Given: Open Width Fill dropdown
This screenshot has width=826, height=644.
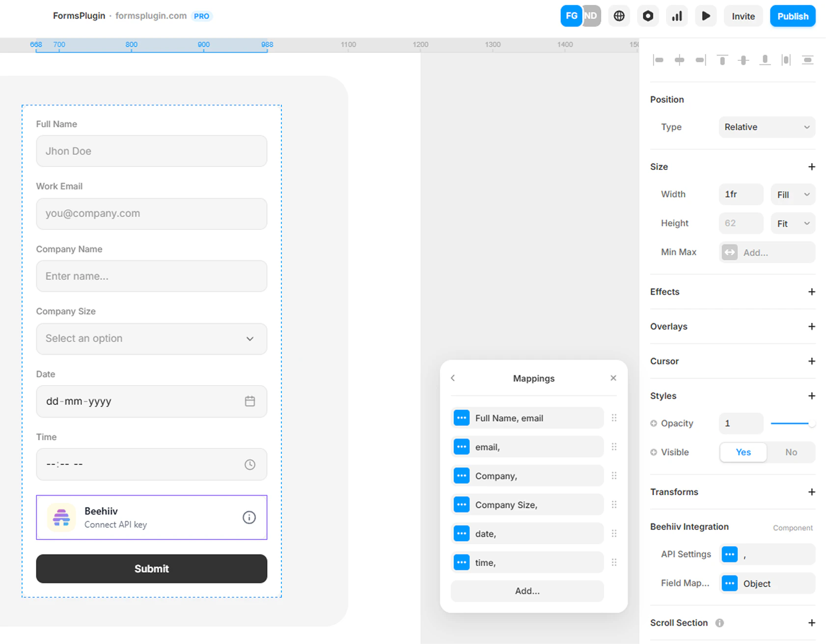Looking at the screenshot, I should point(793,195).
